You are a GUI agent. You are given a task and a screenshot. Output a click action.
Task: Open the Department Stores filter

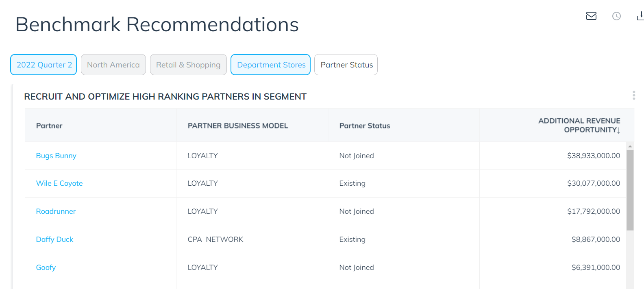tap(270, 65)
